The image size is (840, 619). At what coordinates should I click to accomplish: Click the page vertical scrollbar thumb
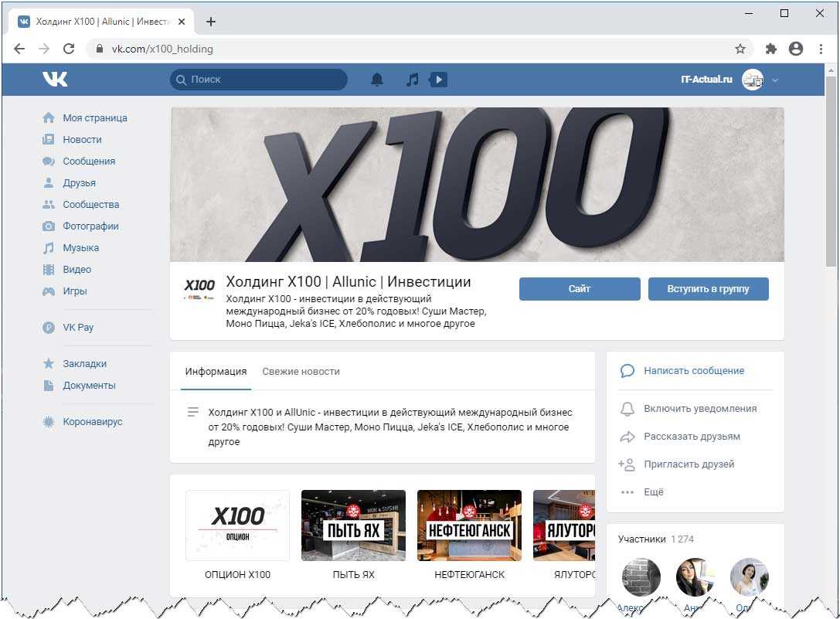(x=831, y=170)
